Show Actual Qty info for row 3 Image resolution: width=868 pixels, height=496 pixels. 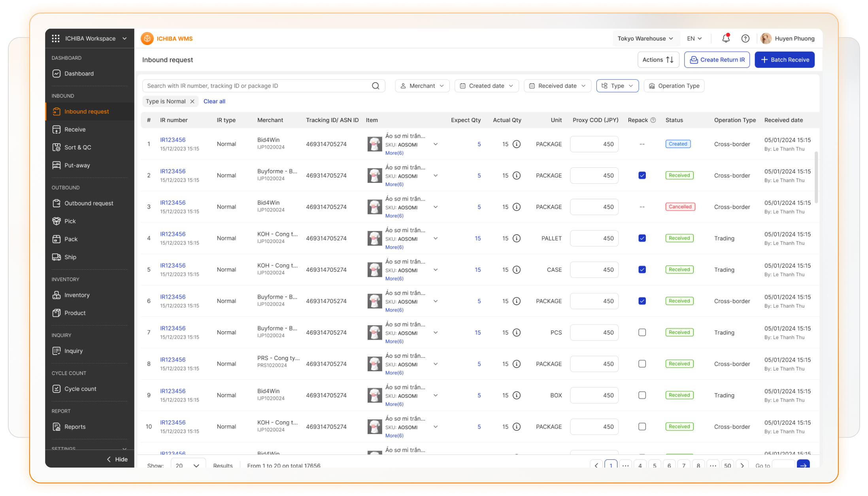tap(516, 207)
